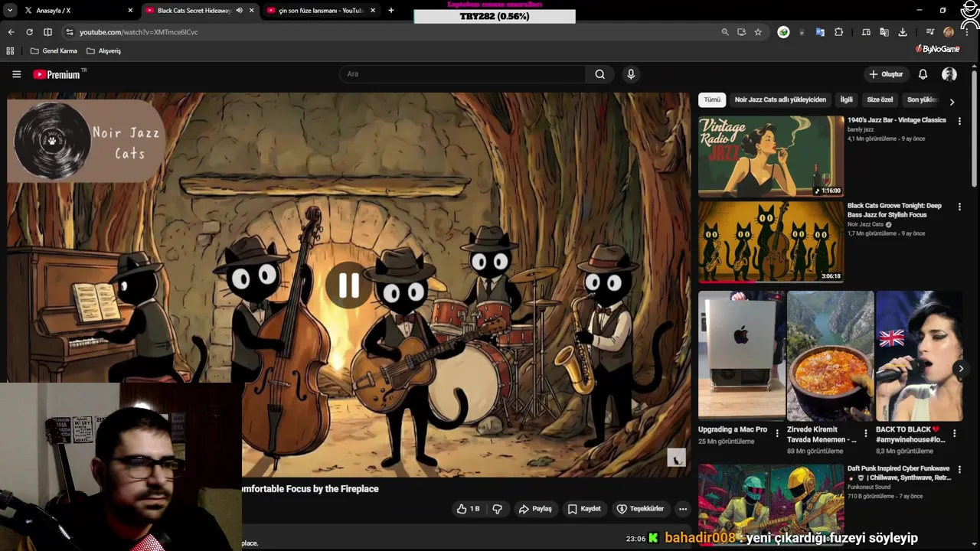Viewport: 980px width, 551px height.
Task: Pause the video with the center pause button
Action: click(349, 285)
